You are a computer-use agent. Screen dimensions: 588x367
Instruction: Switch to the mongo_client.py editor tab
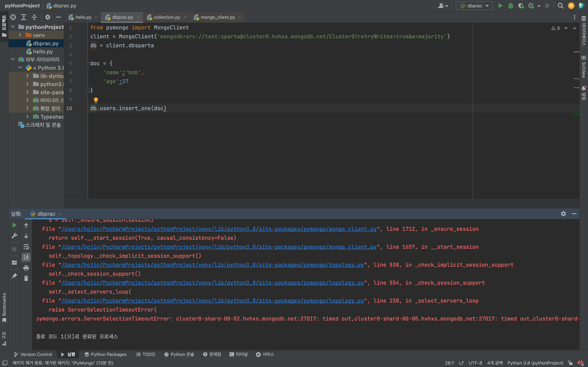pos(217,17)
